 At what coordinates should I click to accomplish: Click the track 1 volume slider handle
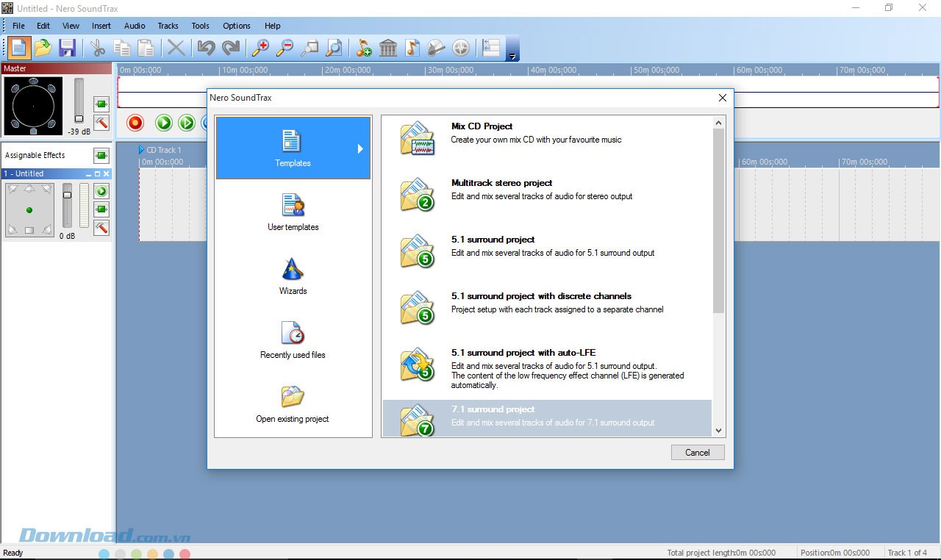tap(68, 195)
